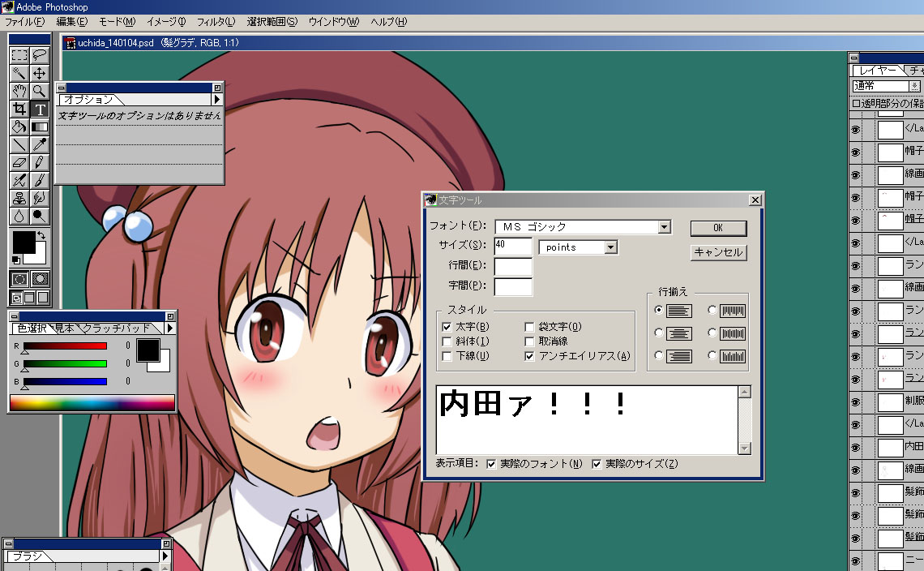This screenshot has height=571, width=924.
Task: Swap foreground and background colors arrow
Action: (x=41, y=235)
